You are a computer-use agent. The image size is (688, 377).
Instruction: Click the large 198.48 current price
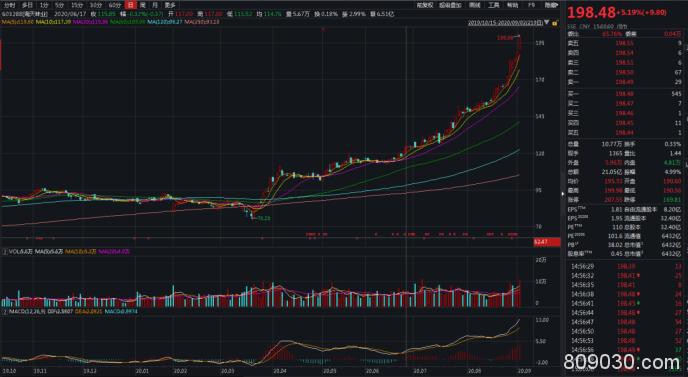tap(591, 13)
